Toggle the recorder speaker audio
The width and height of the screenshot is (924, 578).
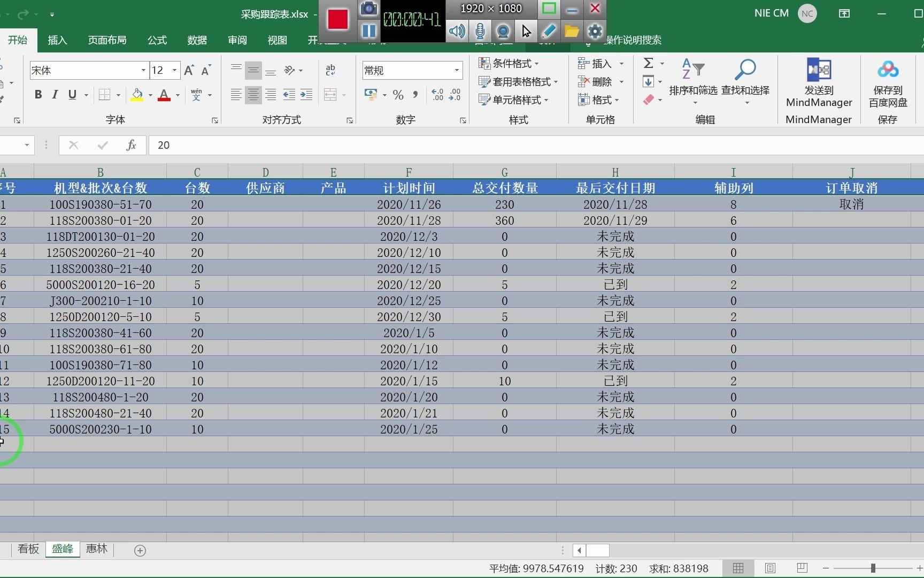tap(457, 31)
